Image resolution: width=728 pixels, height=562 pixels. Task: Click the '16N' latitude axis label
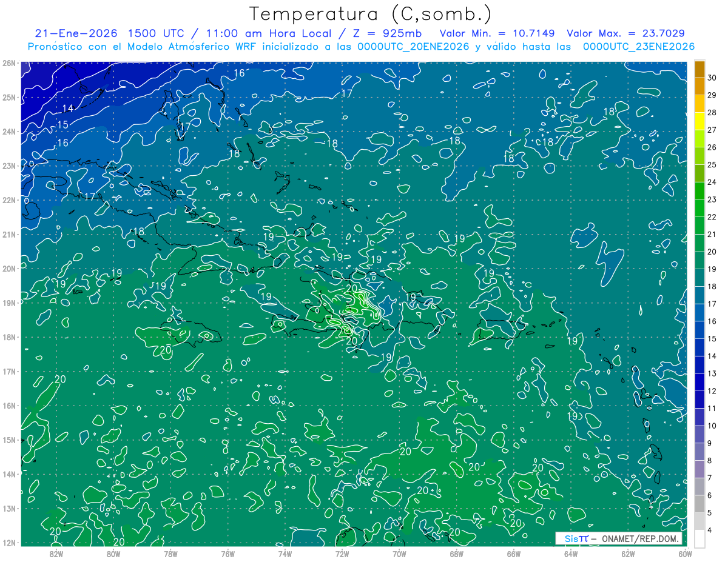coord(9,406)
